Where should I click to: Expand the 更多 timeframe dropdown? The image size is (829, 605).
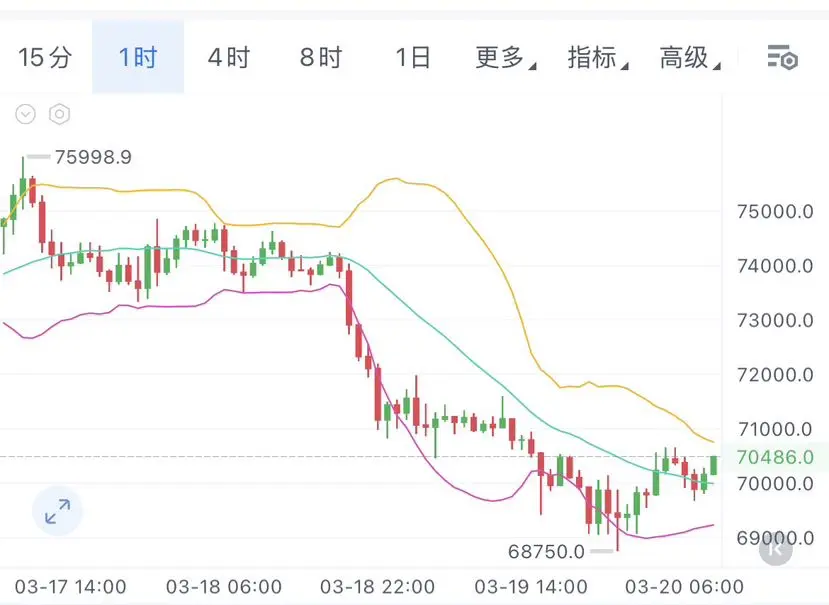[x=505, y=58]
